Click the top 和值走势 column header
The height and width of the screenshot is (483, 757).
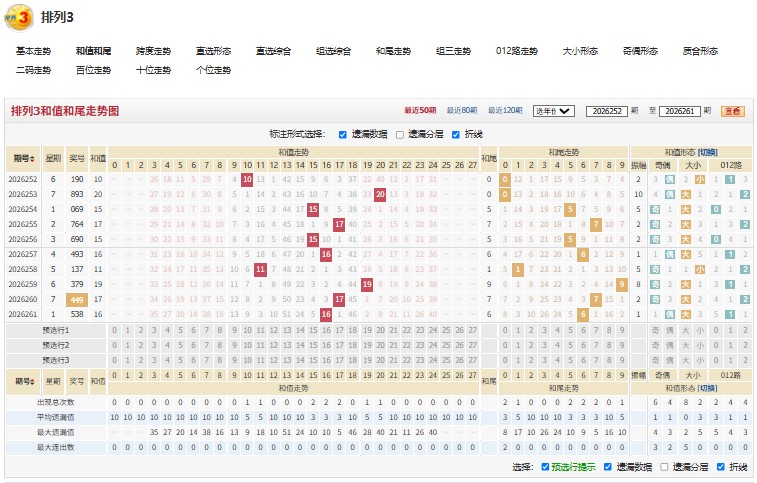click(294, 153)
